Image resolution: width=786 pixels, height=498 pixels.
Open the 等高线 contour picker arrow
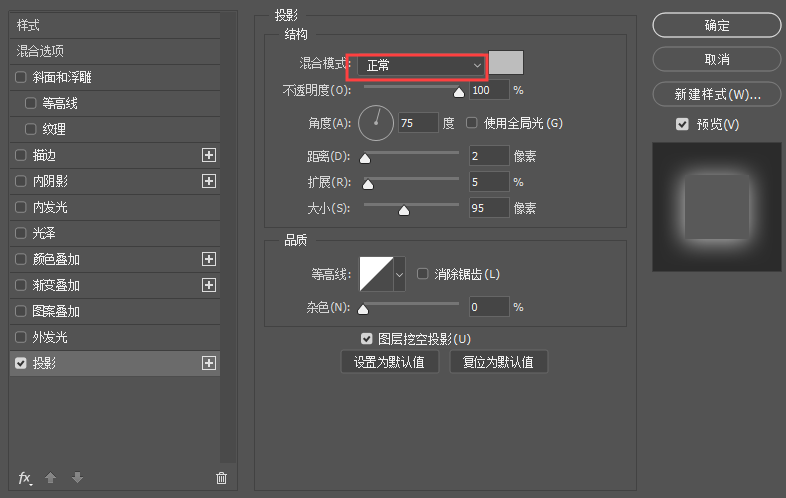point(400,274)
